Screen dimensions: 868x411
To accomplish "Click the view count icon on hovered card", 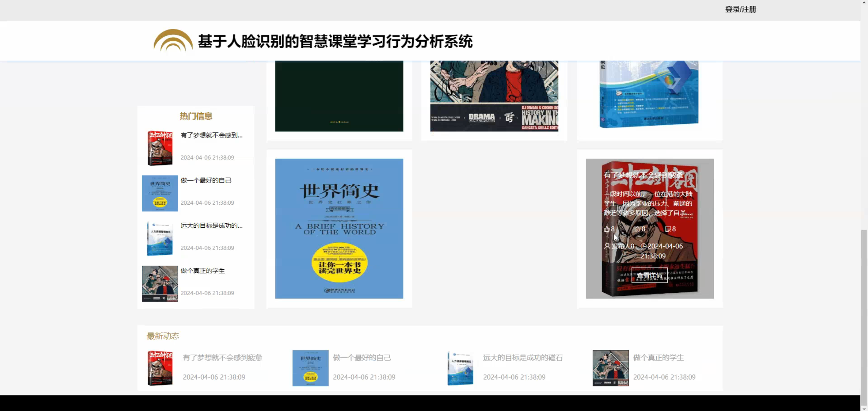I will pyautogui.click(x=668, y=229).
